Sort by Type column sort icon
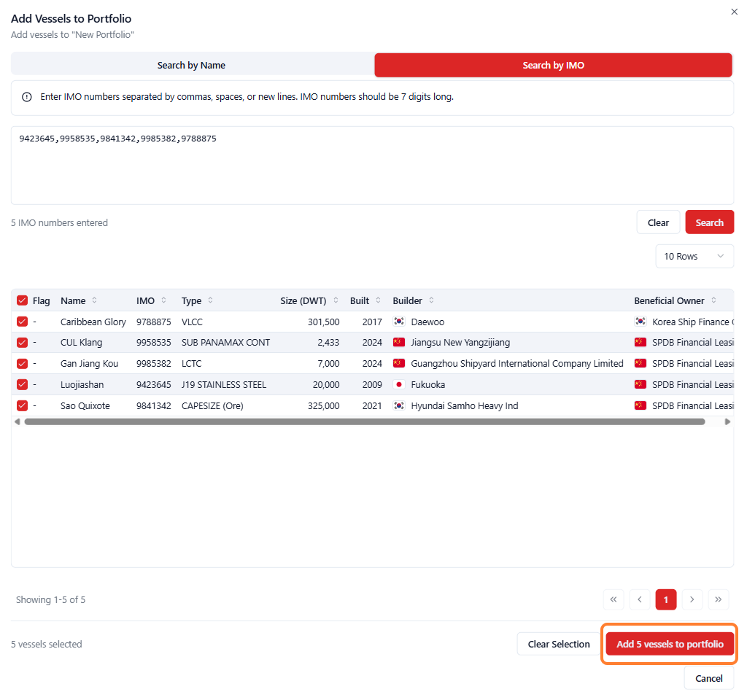 tap(210, 300)
